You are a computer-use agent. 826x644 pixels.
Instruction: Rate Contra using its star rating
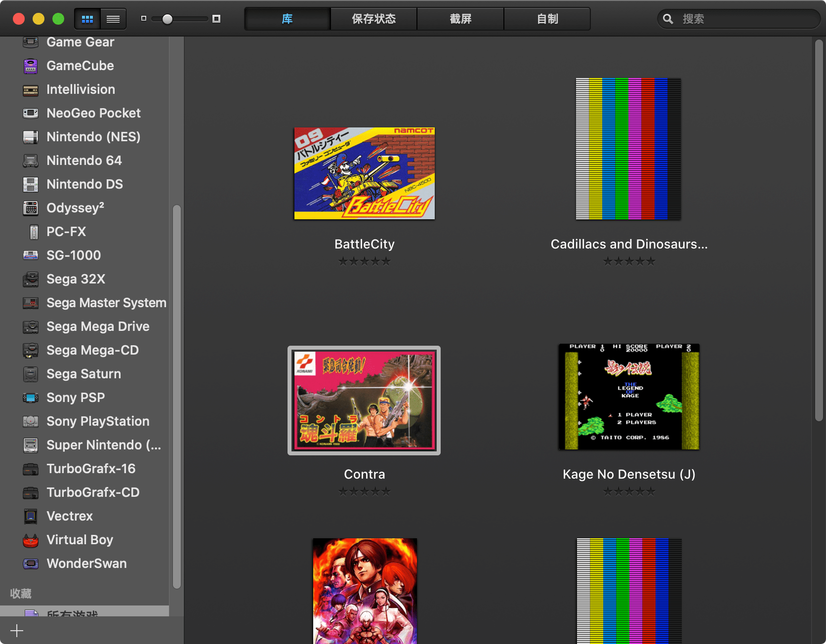(x=365, y=491)
